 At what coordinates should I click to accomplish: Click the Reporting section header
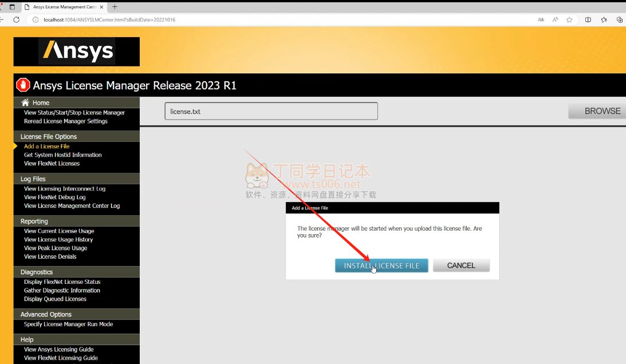coord(77,221)
